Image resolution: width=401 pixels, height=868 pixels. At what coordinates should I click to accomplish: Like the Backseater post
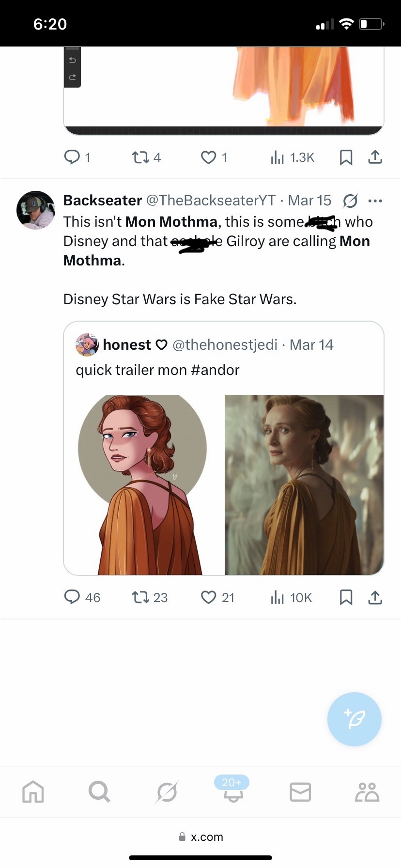click(x=208, y=597)
